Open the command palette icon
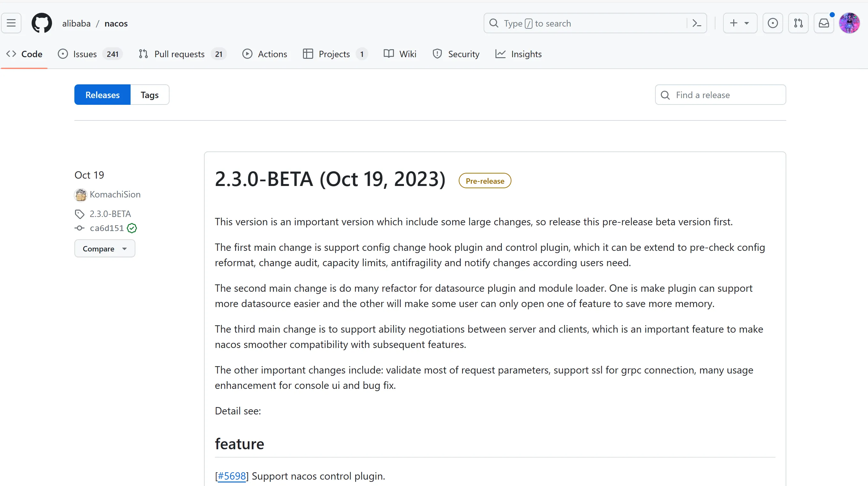Viewport: 868px width, 486px height. (x=697, y=23)
